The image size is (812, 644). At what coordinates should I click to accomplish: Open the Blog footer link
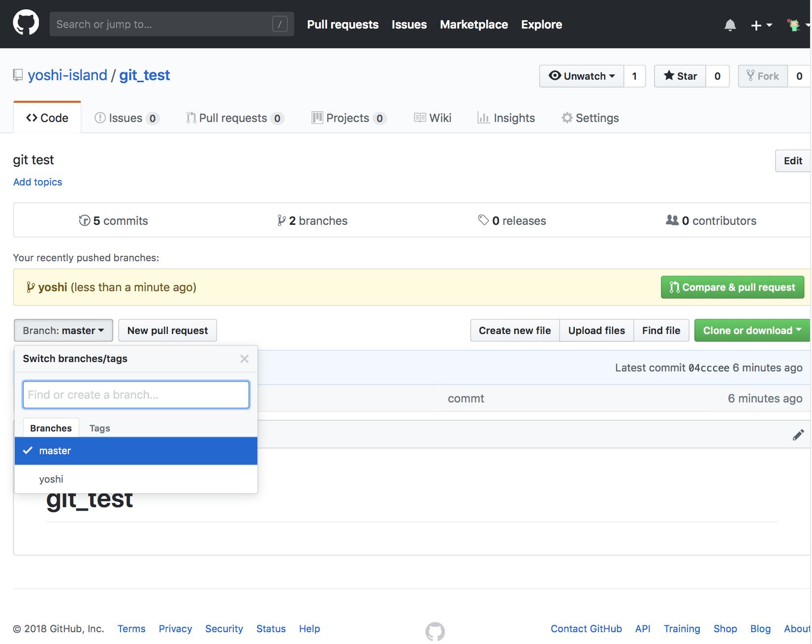click(760, 629)
